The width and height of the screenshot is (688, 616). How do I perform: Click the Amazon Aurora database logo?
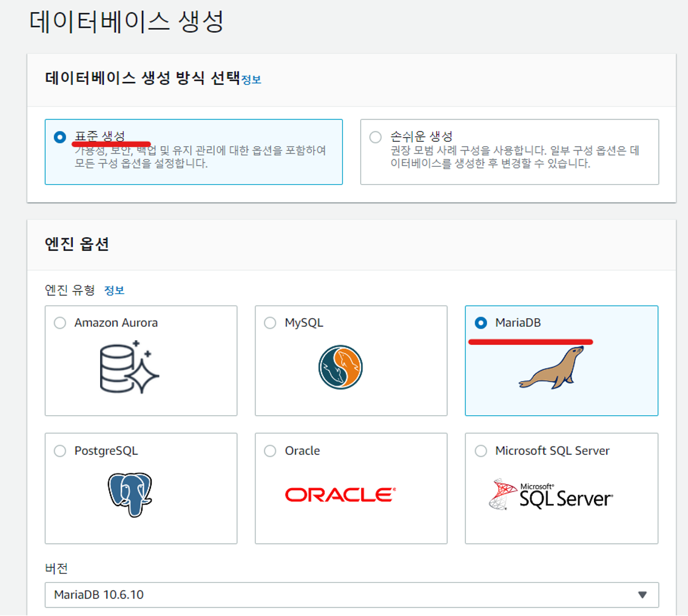pyautogui.click(x=129, y=367)
